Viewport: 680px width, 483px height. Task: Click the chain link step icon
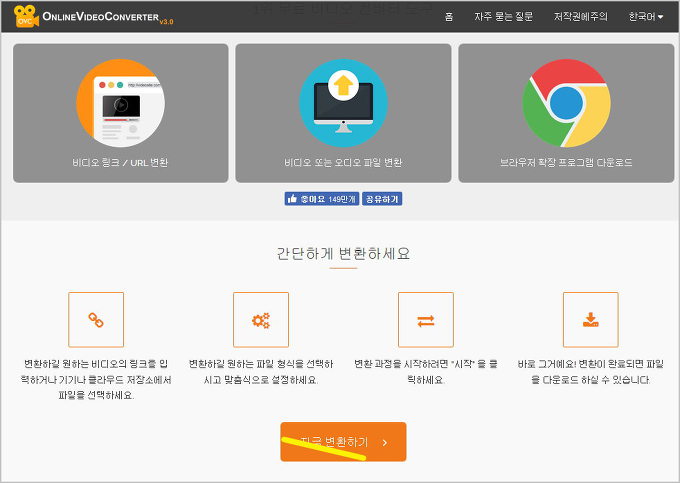click(x=96, y=320)
